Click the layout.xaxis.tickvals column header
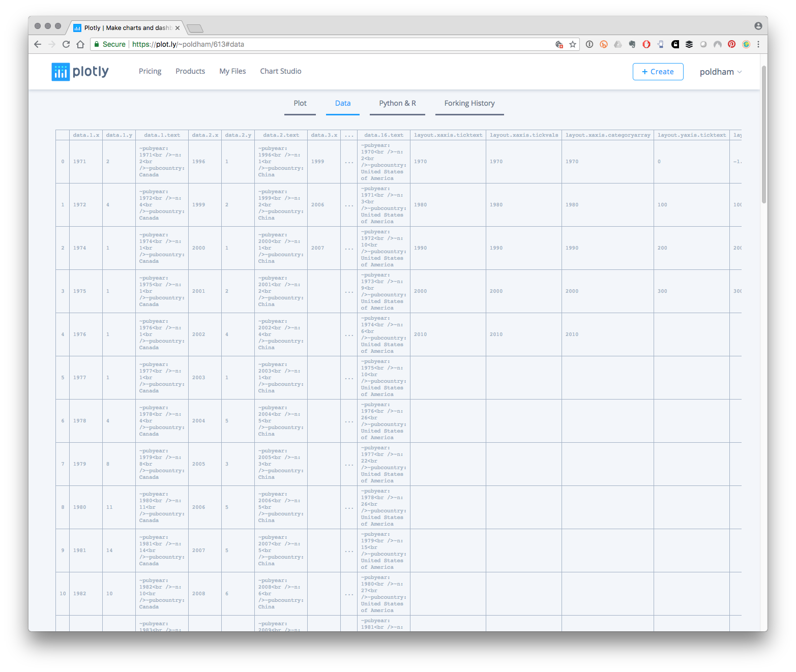Screen dimensions: 796x672 point(524,135)
